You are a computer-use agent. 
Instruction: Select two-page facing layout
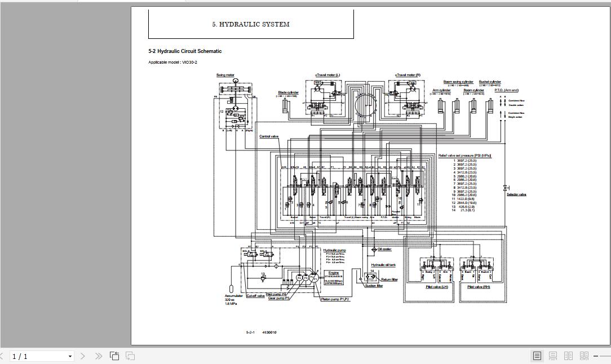click(x=569, y=356)
